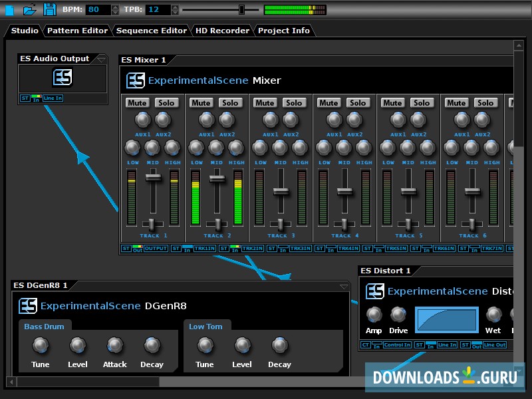Save the current project
The image size is (532, 399).
(x=50, y=9)
